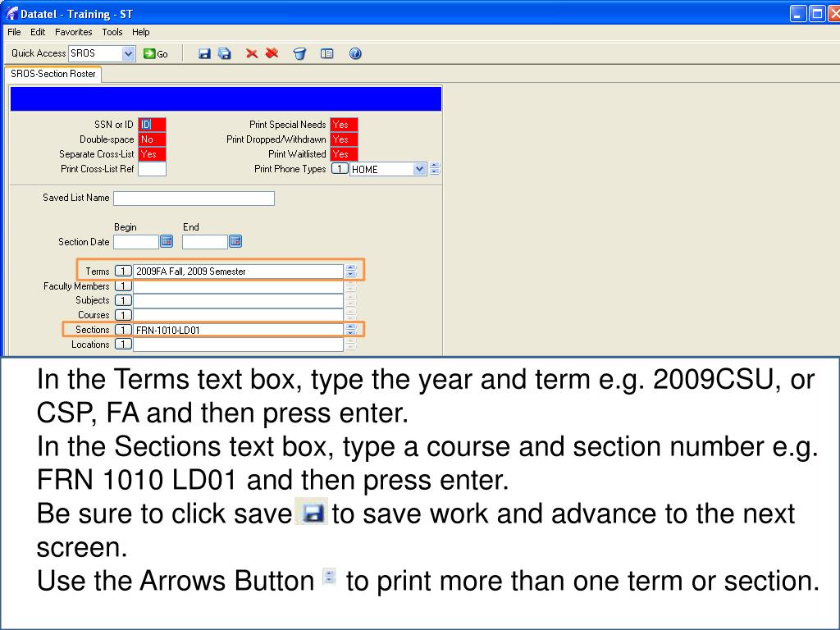Click the Section Date Begin field

pyautogui.click(x=136, y=242)
